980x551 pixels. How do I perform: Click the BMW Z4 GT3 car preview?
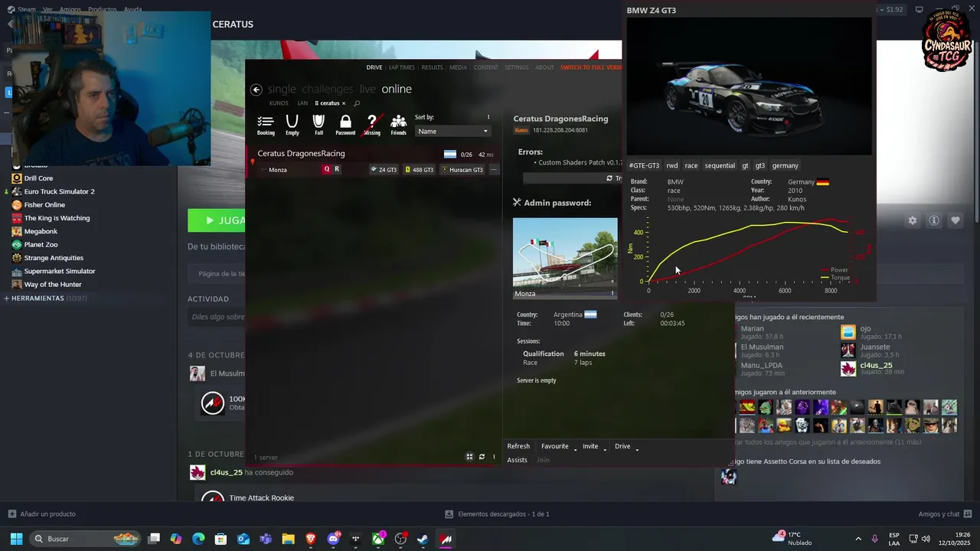749,86
